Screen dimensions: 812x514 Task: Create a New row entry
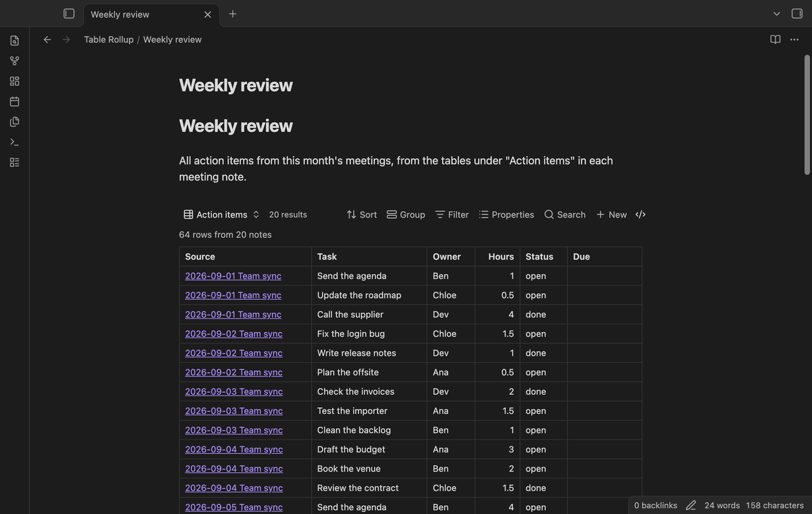pos(611,214)
